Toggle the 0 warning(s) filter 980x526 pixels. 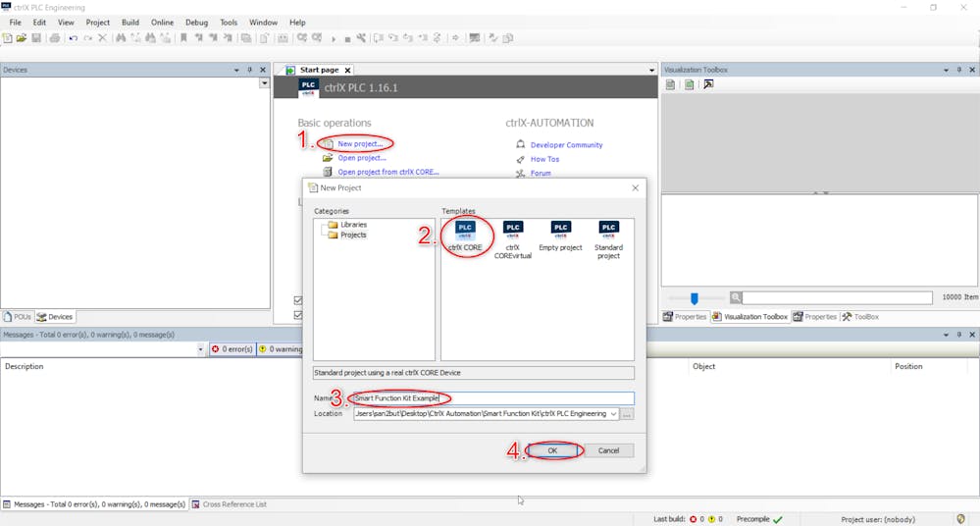pyautogui.click(x=281, y=349)
